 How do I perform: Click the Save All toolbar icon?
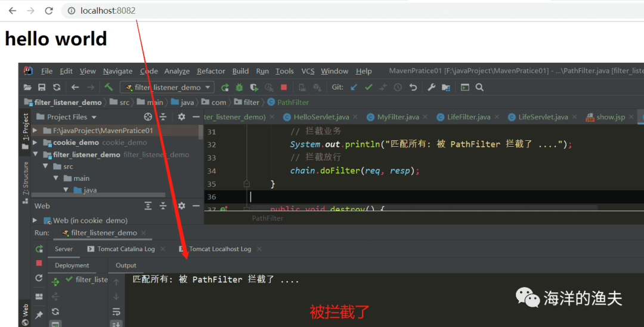(x=42, y=87)
